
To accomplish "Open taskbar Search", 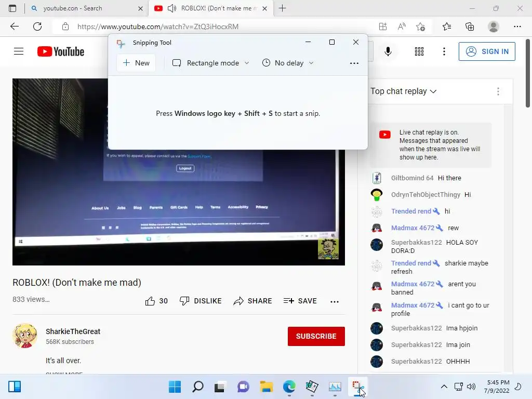I will (x=198, y=387).
